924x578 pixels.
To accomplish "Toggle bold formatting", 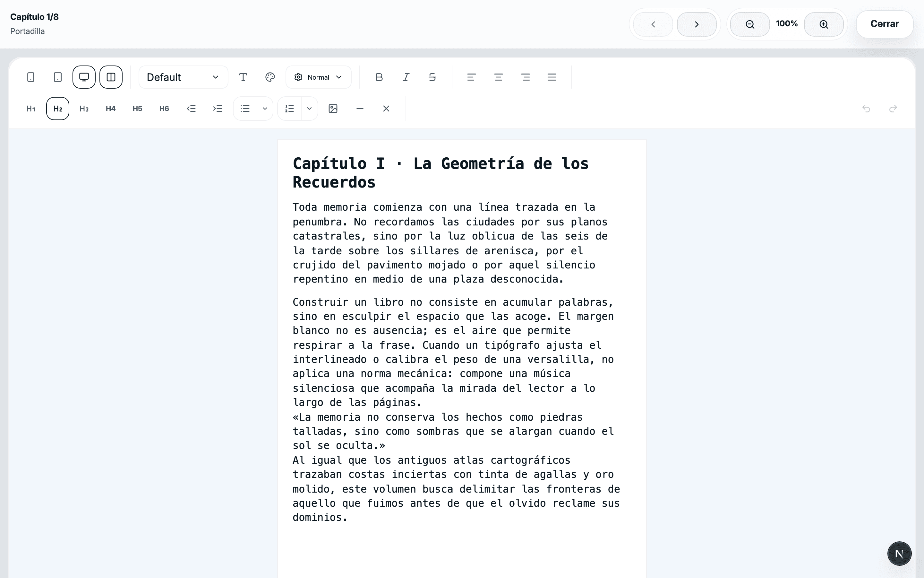I will click(379, 77).
